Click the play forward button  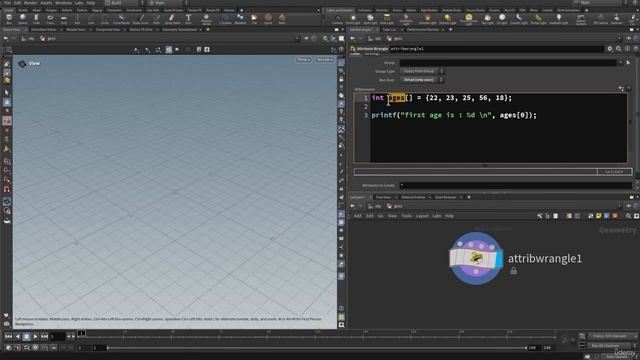point(36,337)
